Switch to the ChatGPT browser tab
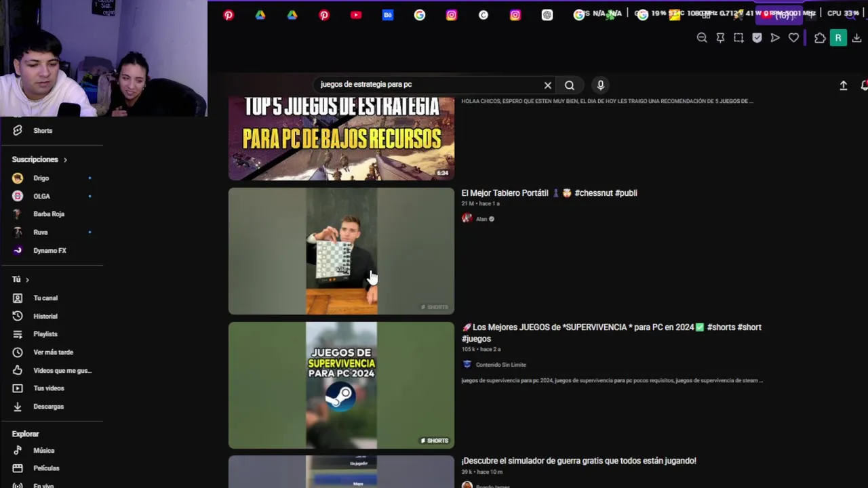This screenshot has width=868, height=488. 547,15
